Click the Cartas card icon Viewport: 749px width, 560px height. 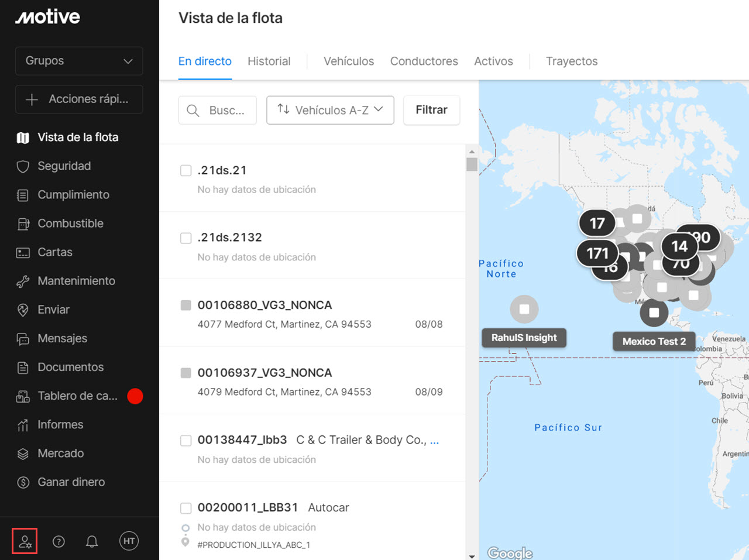(x=23, y=252)
